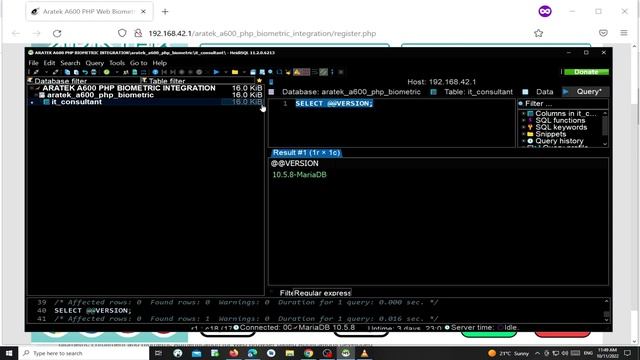Open the connect plug dropdown arrow

point(46,72)
